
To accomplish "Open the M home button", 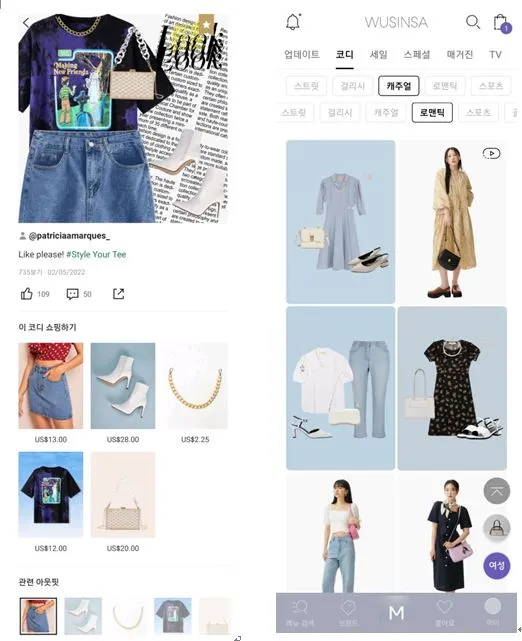I will tap(396, 613).
